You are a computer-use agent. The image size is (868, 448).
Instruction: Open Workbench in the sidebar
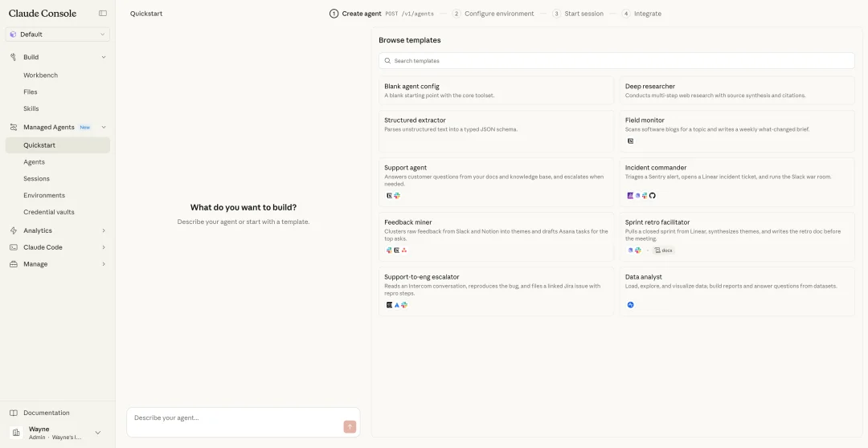click(40, 75)
